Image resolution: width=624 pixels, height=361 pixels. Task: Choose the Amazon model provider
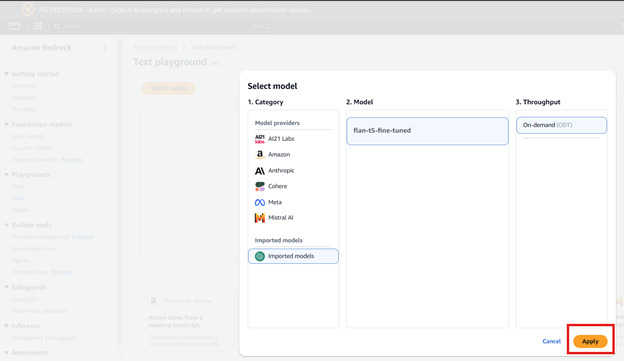click(x=272, y=154)
